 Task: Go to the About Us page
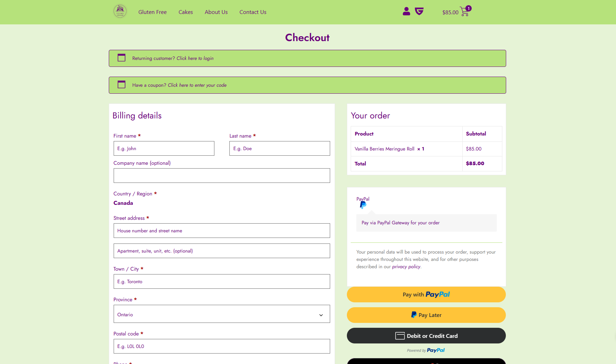click(216, 12)
